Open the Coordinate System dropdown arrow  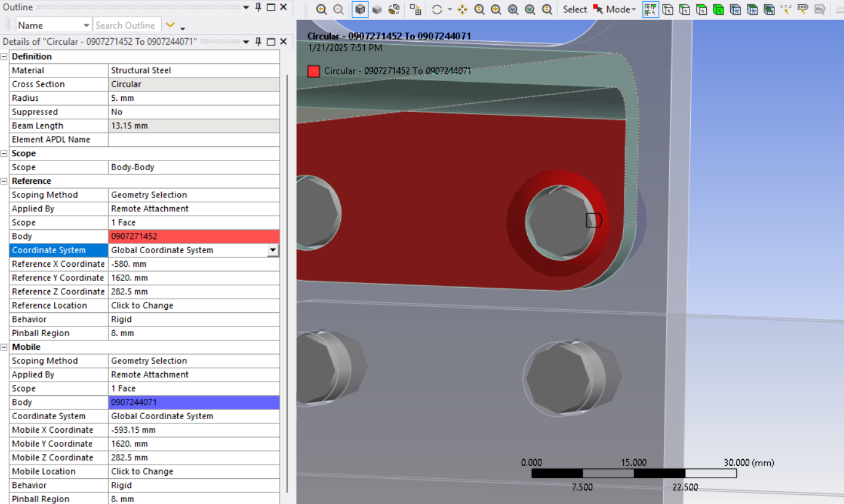273,250
